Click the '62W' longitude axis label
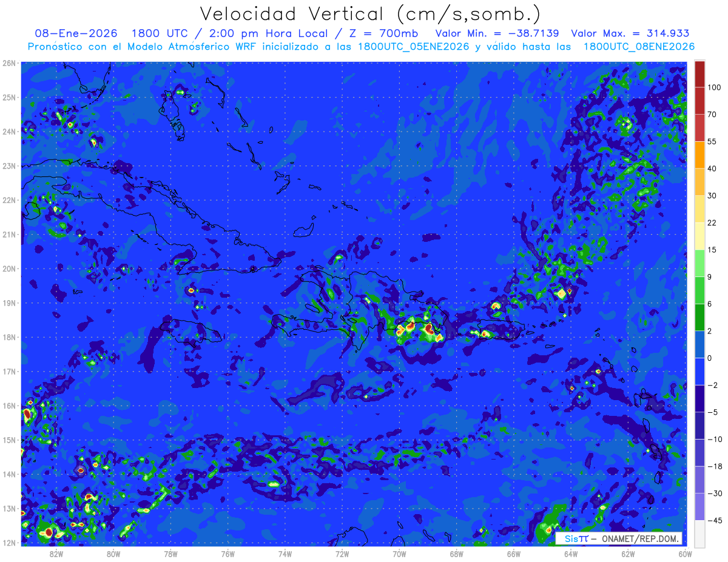The width and height of the screenshot is (728, 562). point(627,553)
